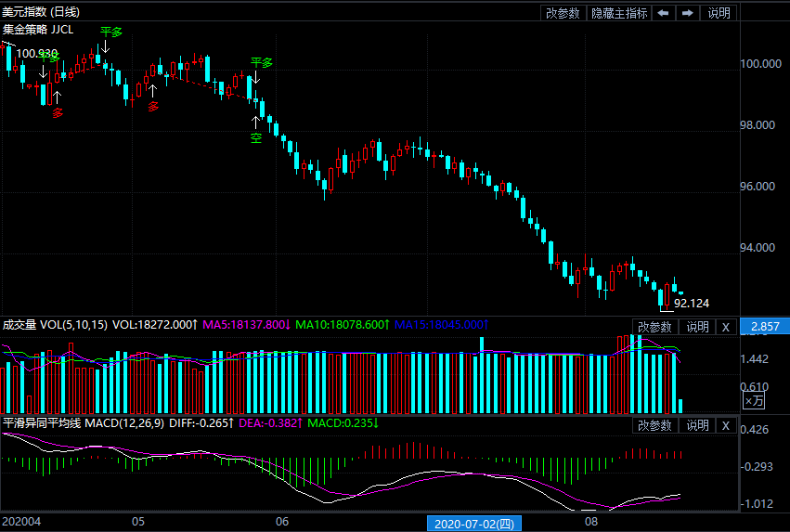Open 说明 for the MACD indicator
Image resolution: width=790 pixels, height=532 pixels.
click(697, 425)
